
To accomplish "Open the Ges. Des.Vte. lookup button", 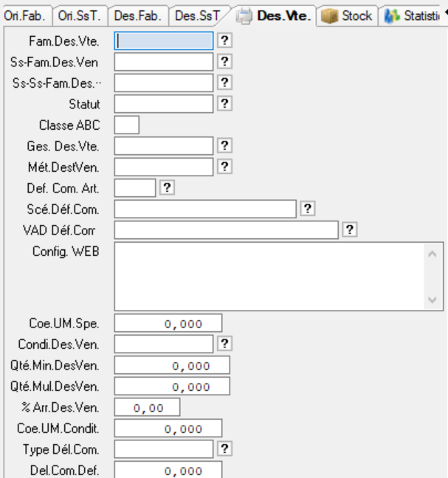I will click(x=225, y=146).
